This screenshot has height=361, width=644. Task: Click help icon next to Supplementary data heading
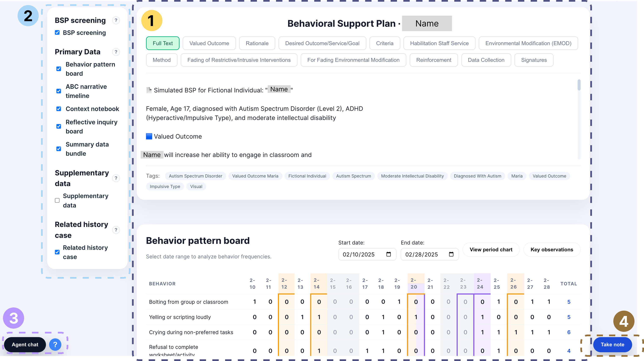116,178
